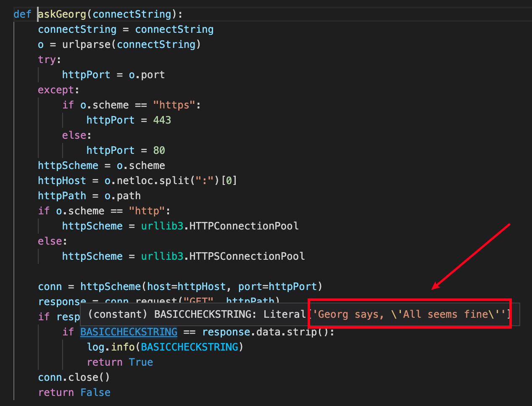Click the log.info call
The height and width of the screenshot is (406, 532).
pyautogui.click(x=111, y=347)
